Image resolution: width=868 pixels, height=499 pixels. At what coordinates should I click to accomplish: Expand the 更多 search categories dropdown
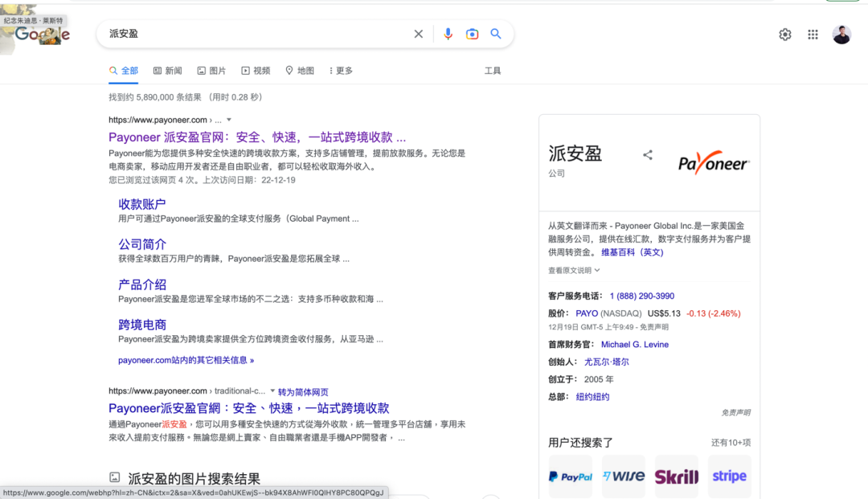coord(339,71)
